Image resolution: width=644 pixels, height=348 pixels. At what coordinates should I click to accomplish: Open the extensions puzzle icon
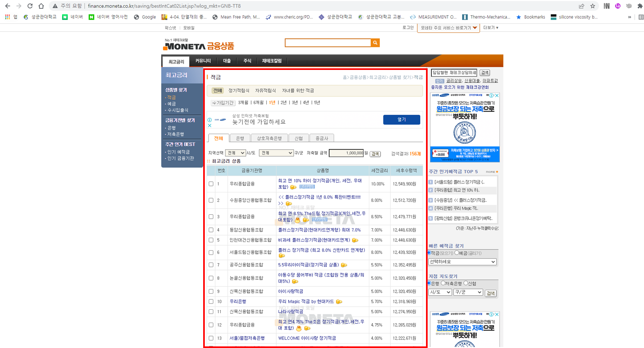point(640,6)
